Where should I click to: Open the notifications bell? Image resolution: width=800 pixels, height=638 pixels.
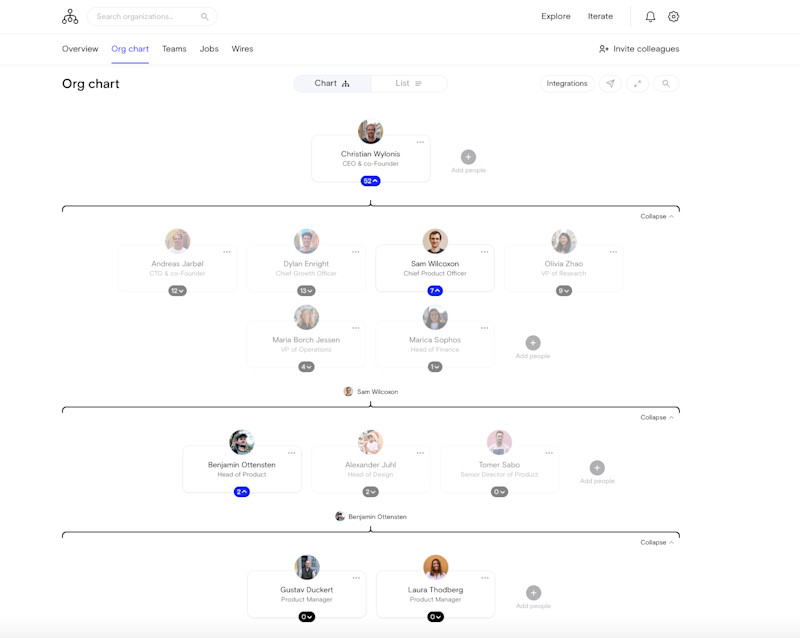pos(650,16)
